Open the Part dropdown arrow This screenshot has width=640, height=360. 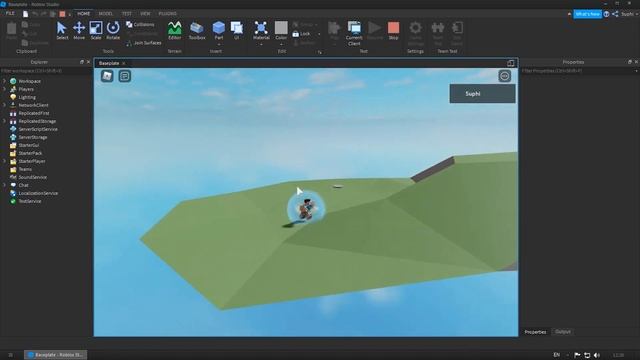[x=219, y=44]
